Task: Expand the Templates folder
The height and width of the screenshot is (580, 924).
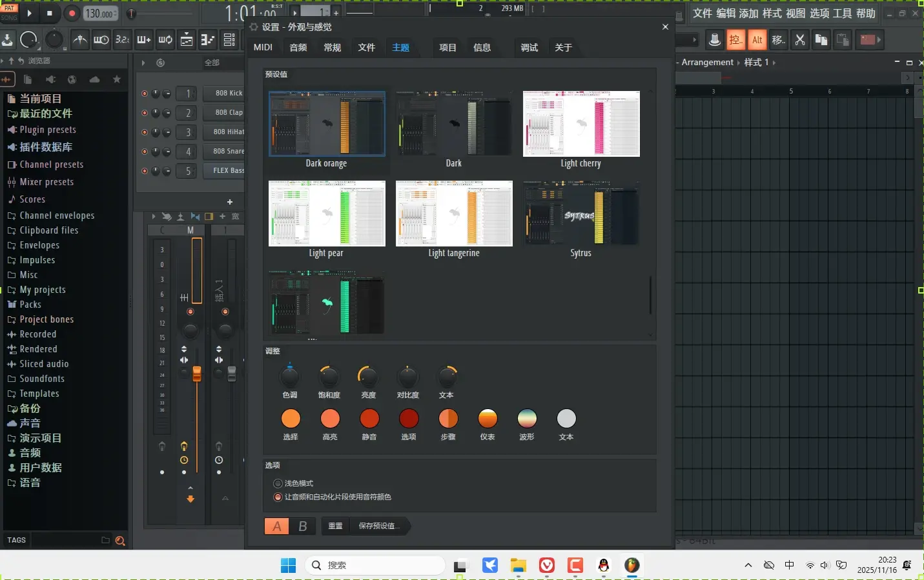Action: [33, 394]
